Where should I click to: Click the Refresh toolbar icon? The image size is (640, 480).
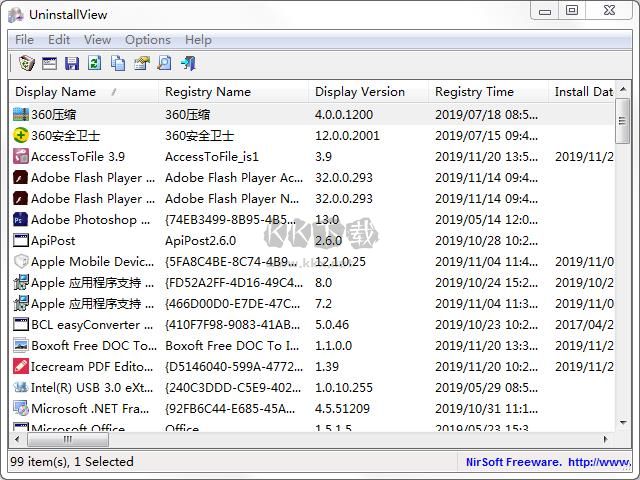pyautogui.click(x=95, y=63)
